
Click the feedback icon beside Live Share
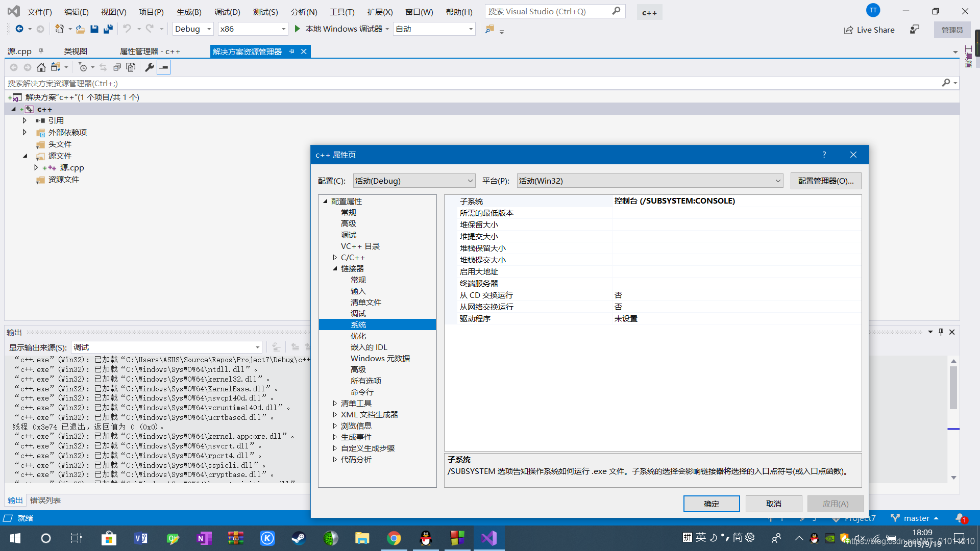(x=915, y=30)
